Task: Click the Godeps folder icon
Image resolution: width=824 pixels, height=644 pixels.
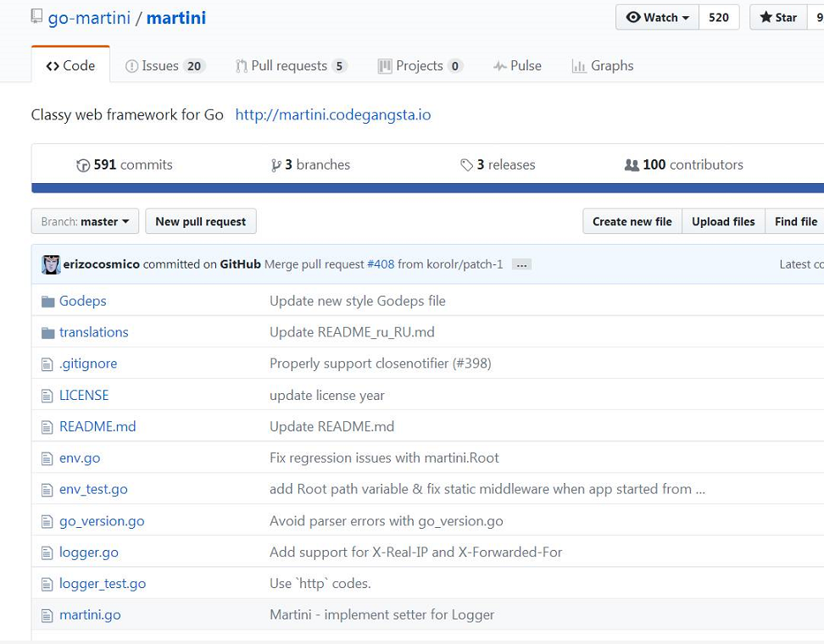Action: click(x=47, y=302)
